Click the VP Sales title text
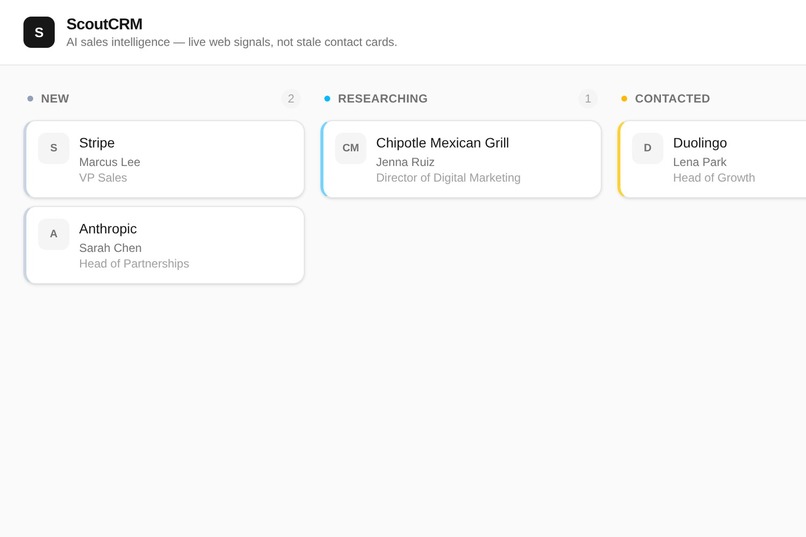 point(103,178)
